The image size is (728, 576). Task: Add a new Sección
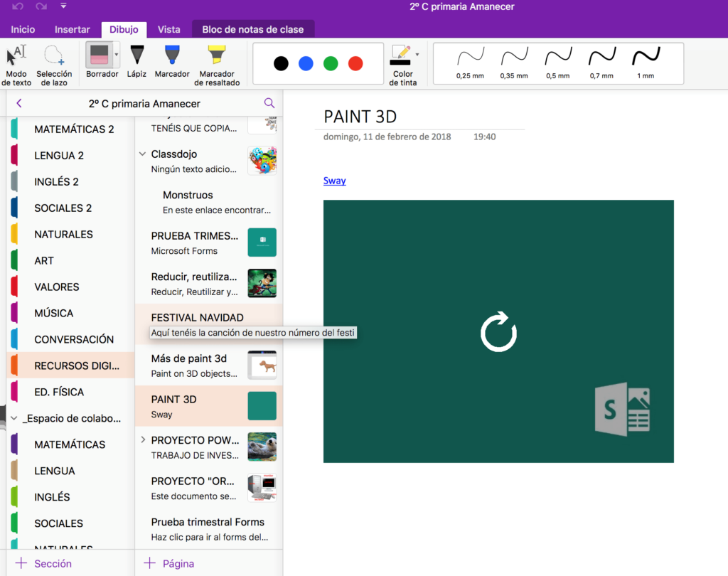(43, 563)
